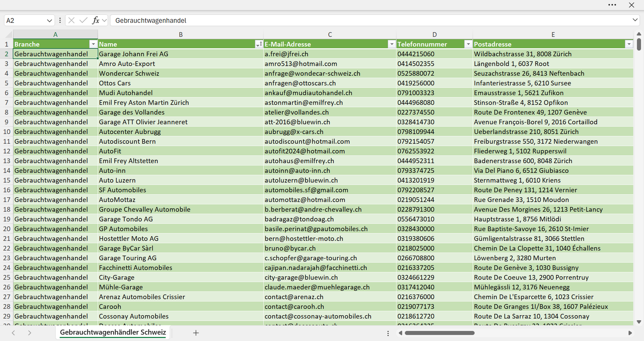Image resolution: width=644 pixels, height=341 pixels.
Task: Select email claude.maeder@muehlegarage.ch
Action: tap(330, 287)
